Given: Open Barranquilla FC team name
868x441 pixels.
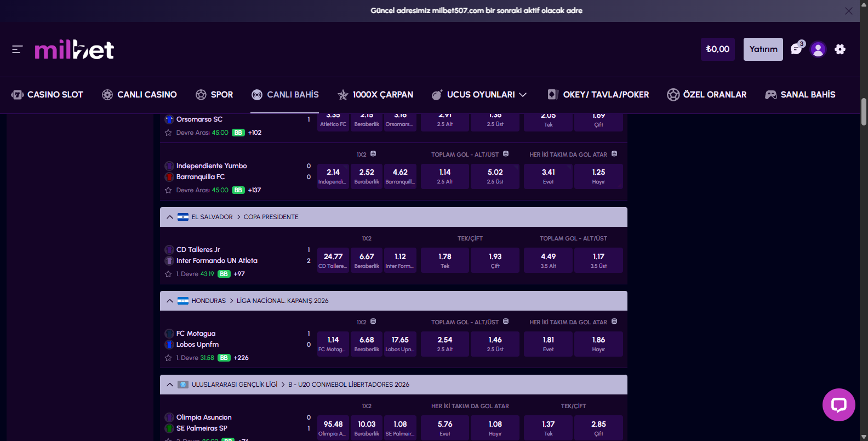Looking at the screenshot, I should click(x=201, y=176).
